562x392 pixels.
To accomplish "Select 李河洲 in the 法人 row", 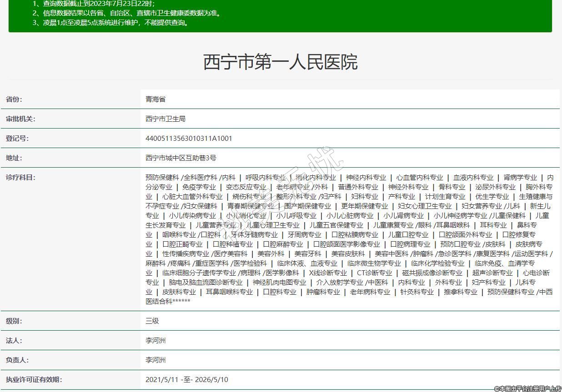I will click(156, 341).
